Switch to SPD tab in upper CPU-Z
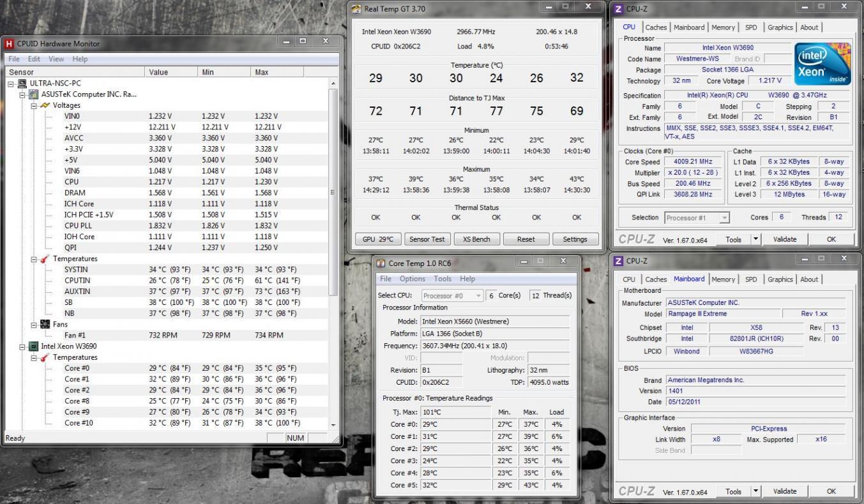The image size is (864, 504). coord(751,27)
